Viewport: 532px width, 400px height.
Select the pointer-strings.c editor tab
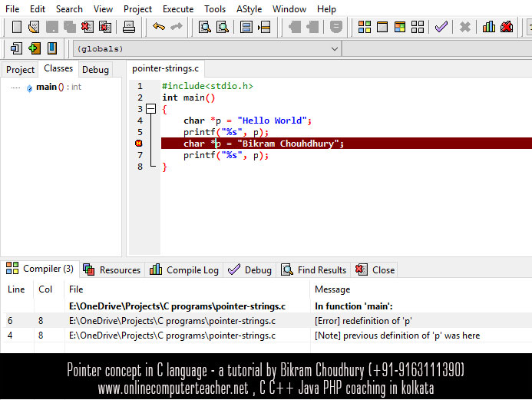165,68
